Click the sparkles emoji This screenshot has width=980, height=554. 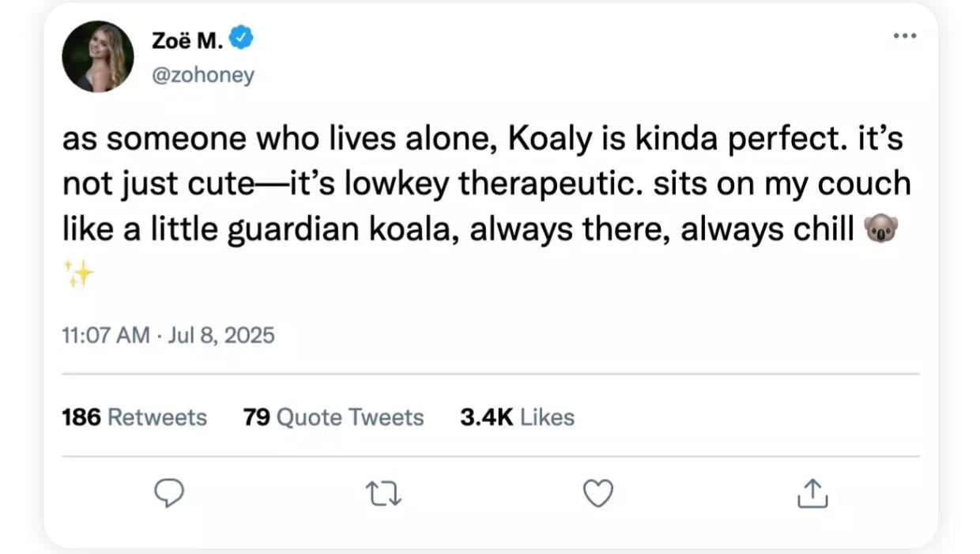point(77,274)
